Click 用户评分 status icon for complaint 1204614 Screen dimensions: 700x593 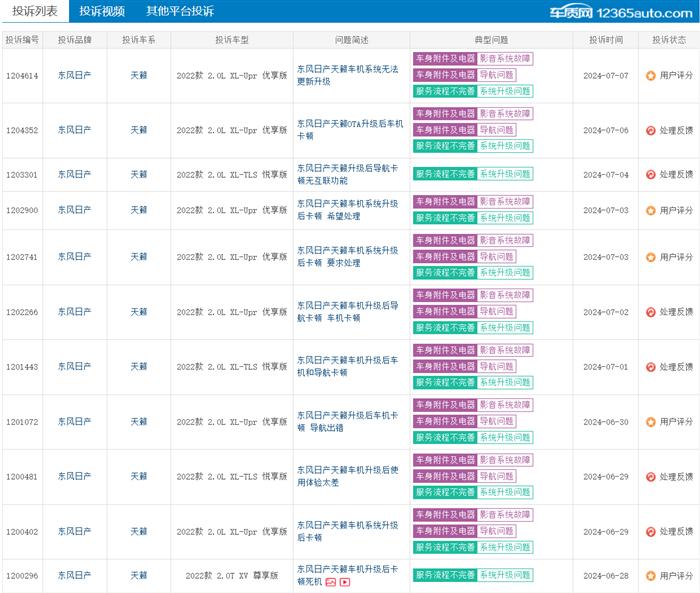pos(650,75)
